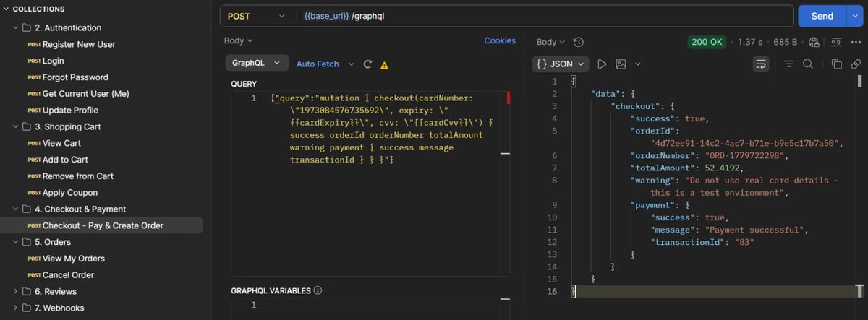Click folder icon of 4. Checkout & Payment
Image resolution: width=868 pixels, height=320 pixels.
pyautogui.click(x=27, y=209)
